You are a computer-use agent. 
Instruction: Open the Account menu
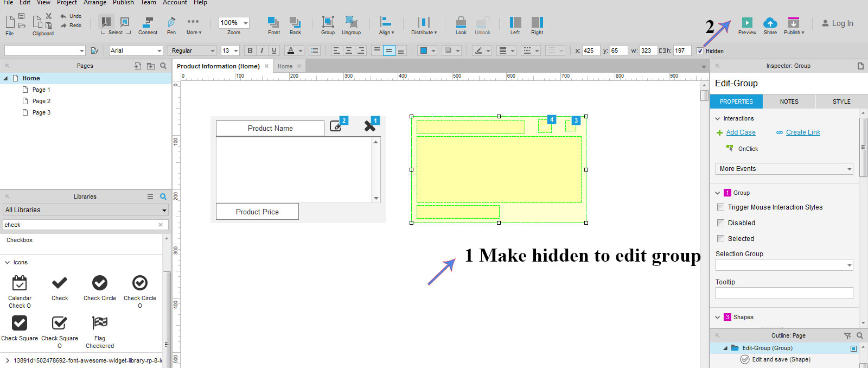(x=175, y=3)
